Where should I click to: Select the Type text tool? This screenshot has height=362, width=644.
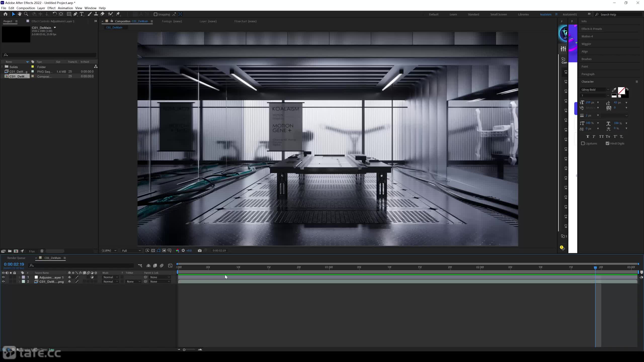82,14
